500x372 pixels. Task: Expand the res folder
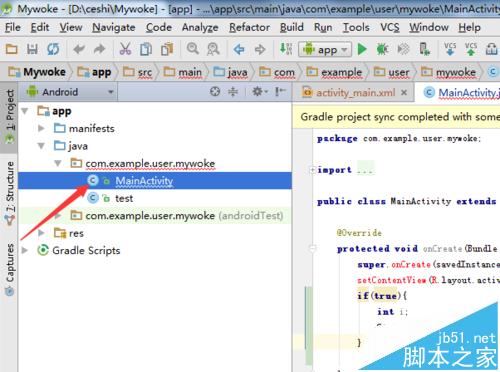coord(41,233)
